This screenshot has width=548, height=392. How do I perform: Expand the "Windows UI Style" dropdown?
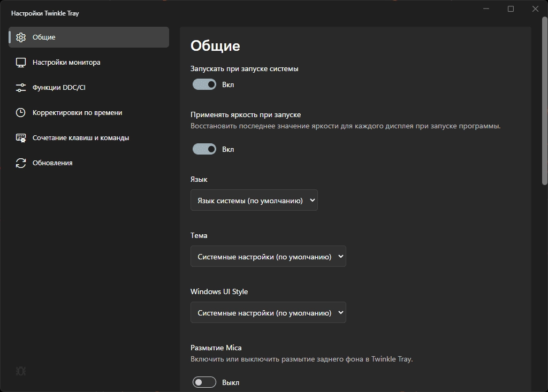(269, 313)
